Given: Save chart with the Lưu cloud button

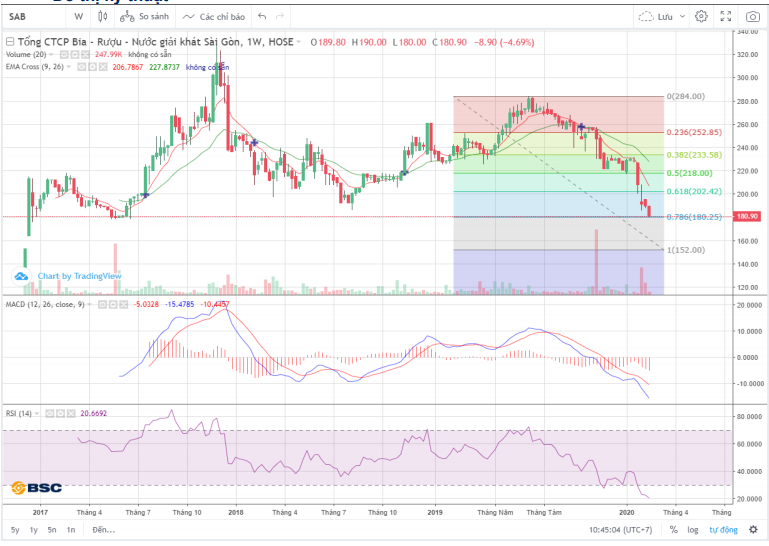Looking at the screenshot, I should coord(656,17).
